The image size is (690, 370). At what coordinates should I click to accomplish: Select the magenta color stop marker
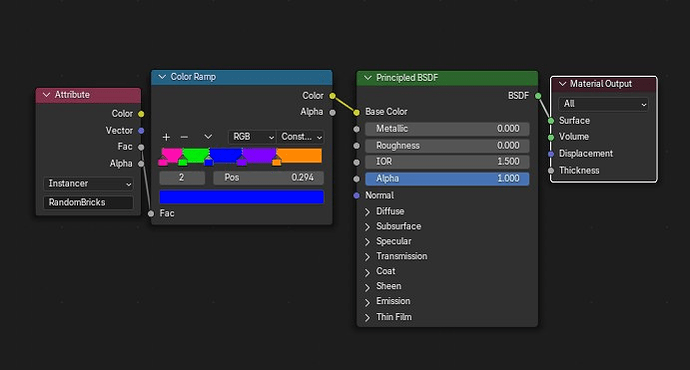(x=163, y=162)
